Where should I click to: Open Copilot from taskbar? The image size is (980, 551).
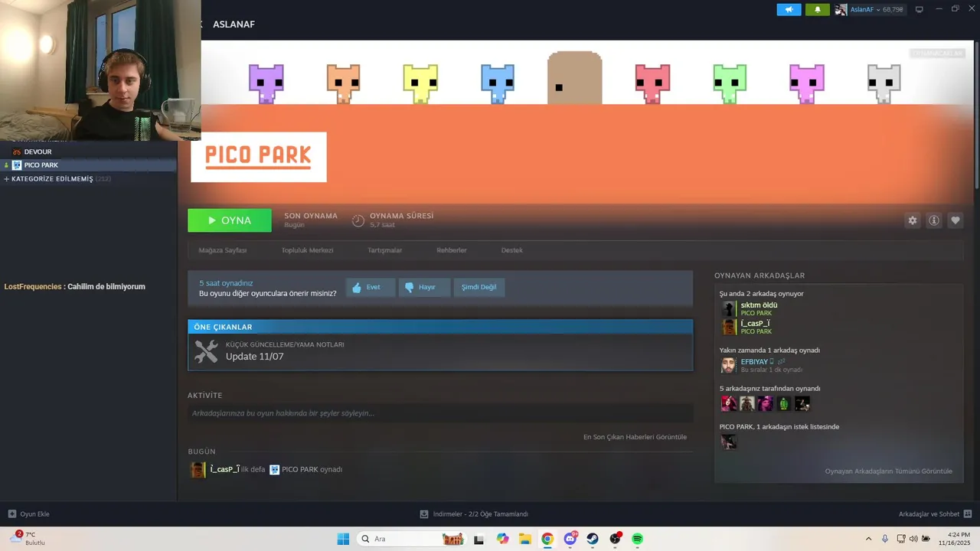coord(502,539)
